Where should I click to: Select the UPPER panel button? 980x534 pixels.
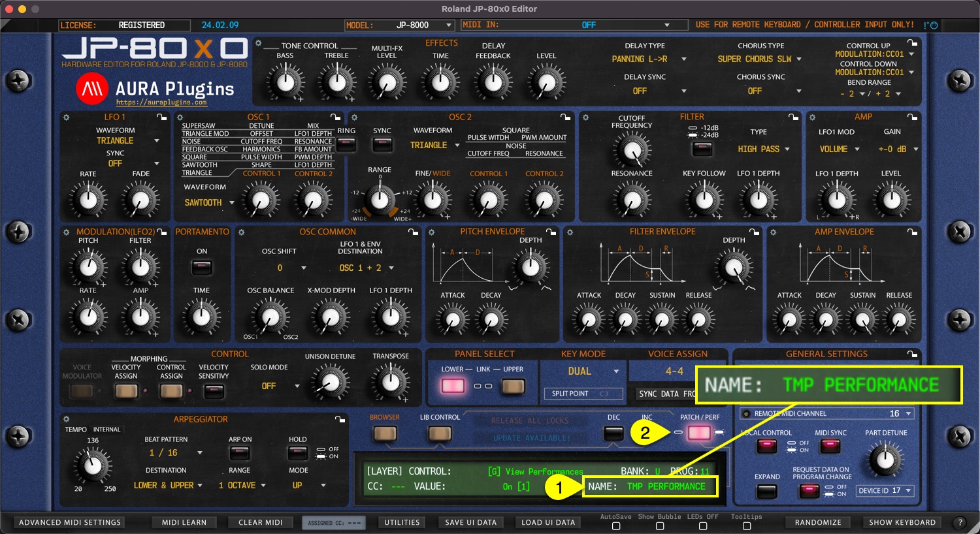click(513, 386)
